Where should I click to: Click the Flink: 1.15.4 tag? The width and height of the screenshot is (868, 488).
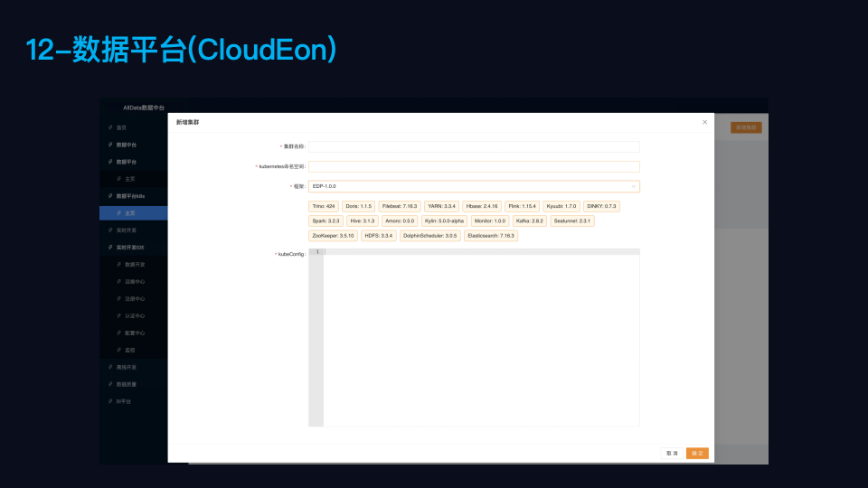click(522, 206)
